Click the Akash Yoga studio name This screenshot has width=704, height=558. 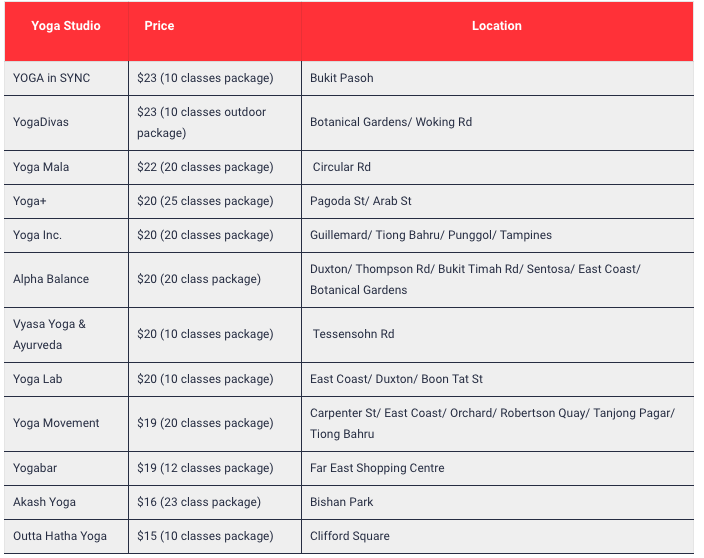[x=44, y=502]
